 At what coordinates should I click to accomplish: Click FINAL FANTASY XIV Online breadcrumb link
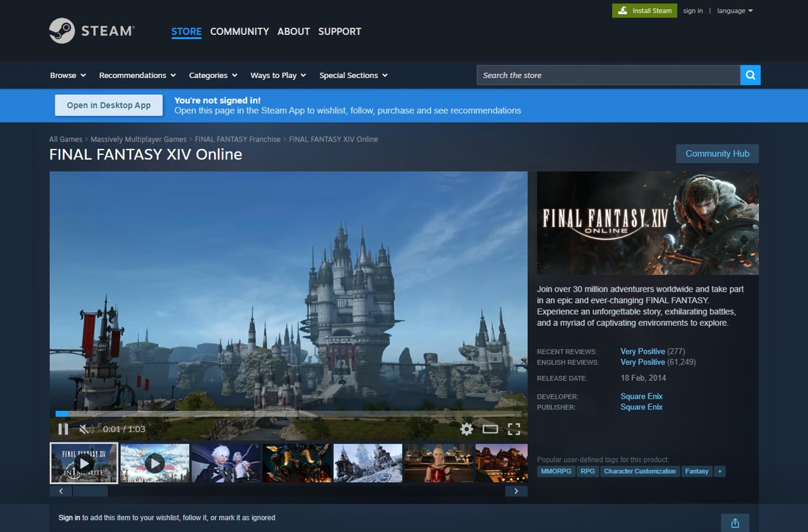[333, 139]
